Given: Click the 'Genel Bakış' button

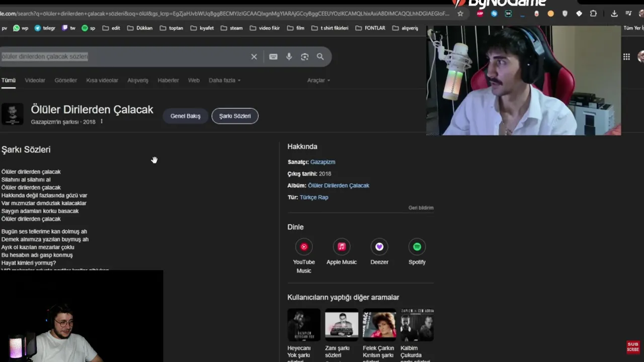Looking at the screenshot, I should point(185,116).
